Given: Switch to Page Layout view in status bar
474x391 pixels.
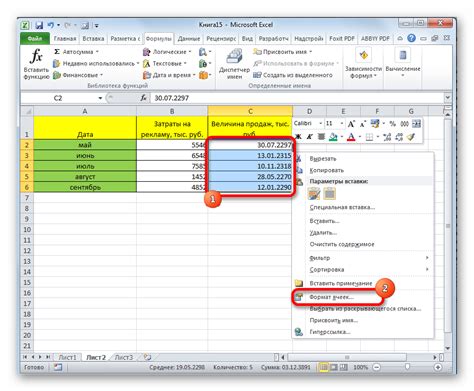Looking at the screenshot, I should (x=334, y=367).
